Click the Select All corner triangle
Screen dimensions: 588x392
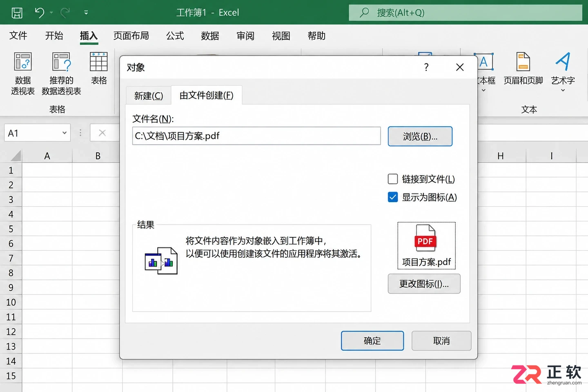click(x=16, y=156)
